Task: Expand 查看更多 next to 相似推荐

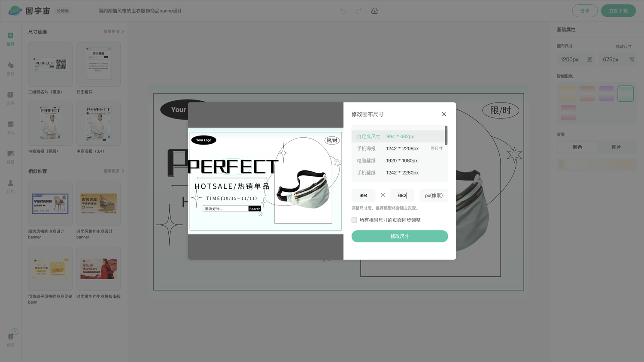Action: click(x=114, y=171)
